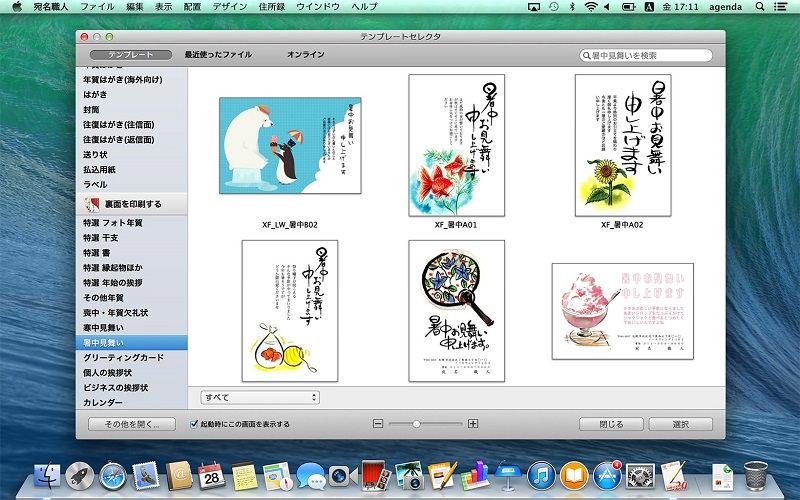The height and width of the screenshot is (500, 800).
Task: Open Contacts address book in Dock
Action: [179, 477]
